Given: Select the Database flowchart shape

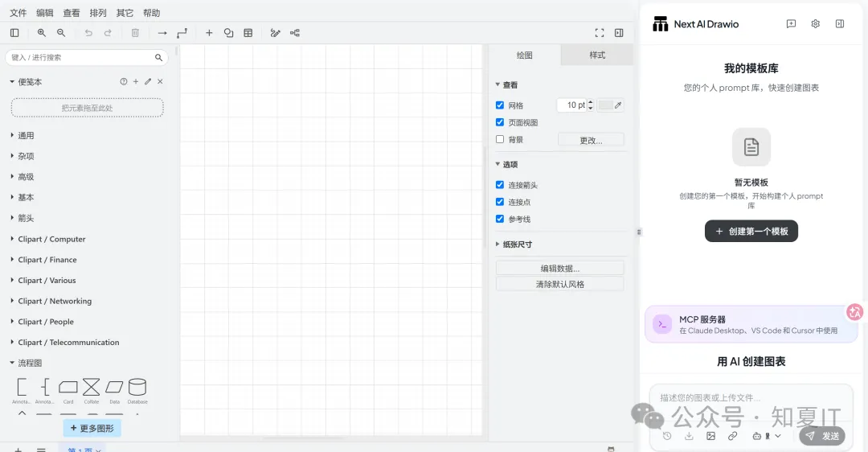Looking at the screenshot, I should pyautogui.click(x=137, y=387).
